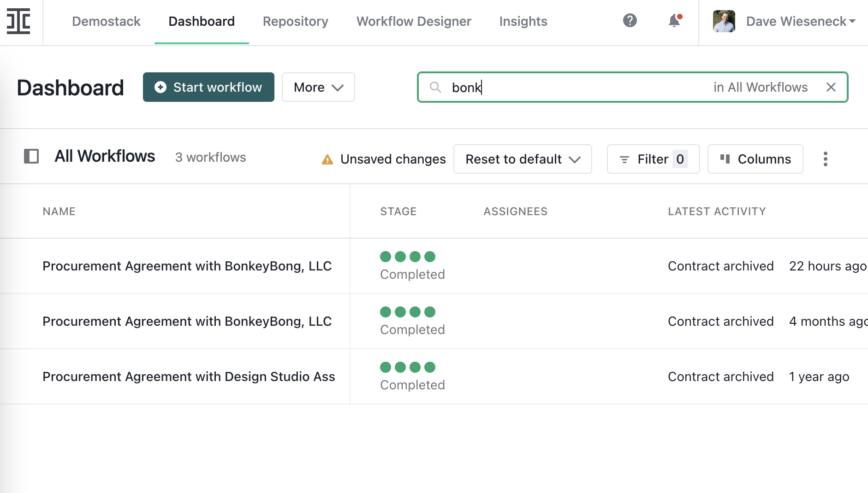Toggle the sidebar panel icon
868x493 pixels.
(x=31, y=156)
